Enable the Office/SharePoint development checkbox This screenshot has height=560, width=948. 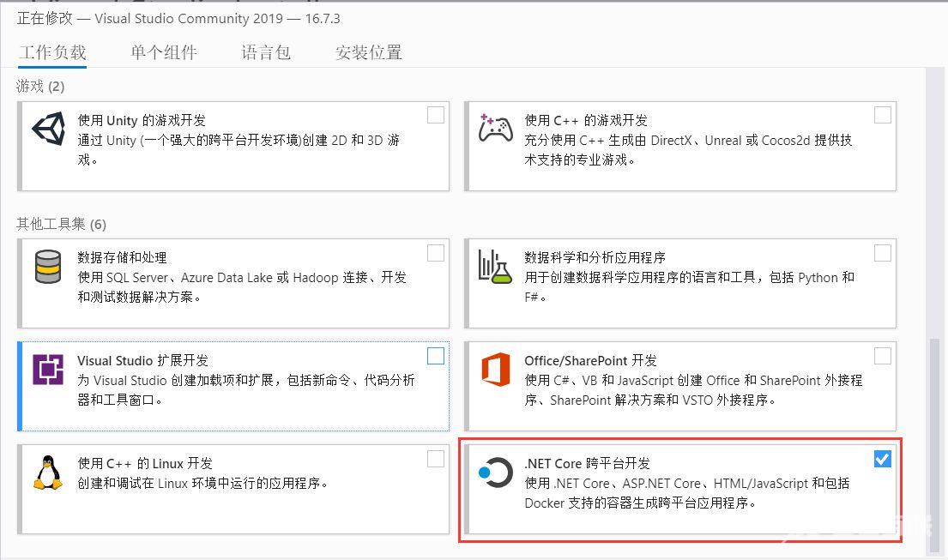coord(882,356)
